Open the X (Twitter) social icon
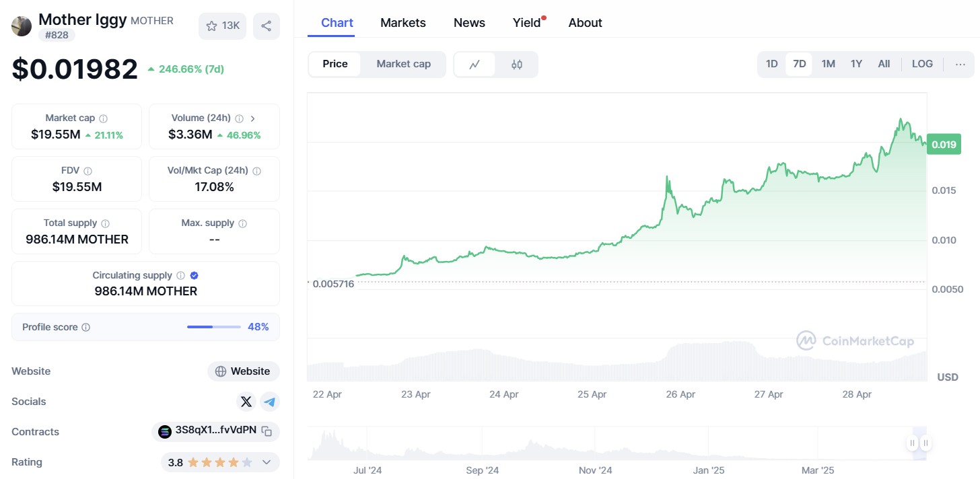This screenshot has height=479, width=980. (246, 402)
